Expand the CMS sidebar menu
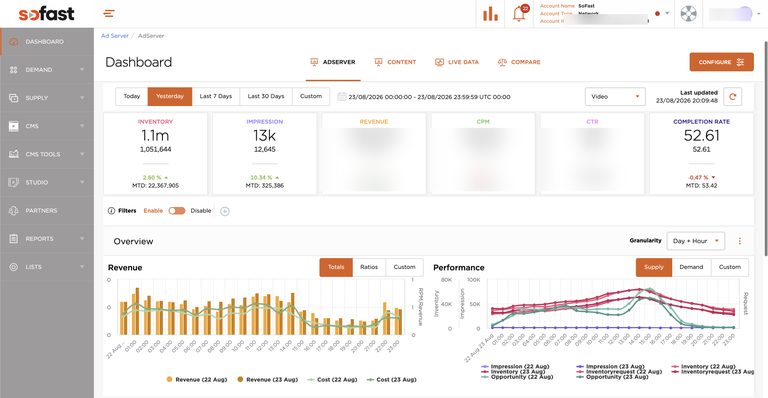Screen dimensions: 768x398 click(x=82, y=126)
